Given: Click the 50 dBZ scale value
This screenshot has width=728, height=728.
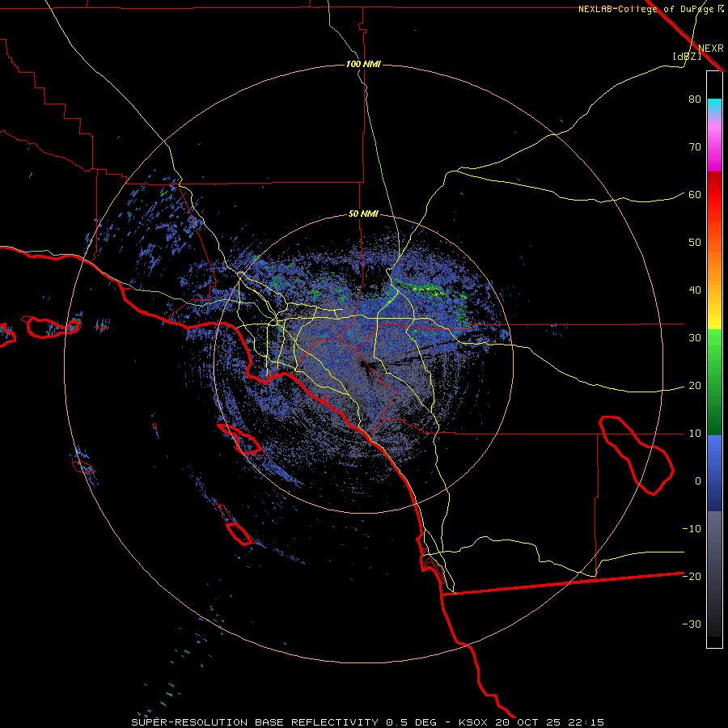Looking at the screenshot, I should coord(695,243).
